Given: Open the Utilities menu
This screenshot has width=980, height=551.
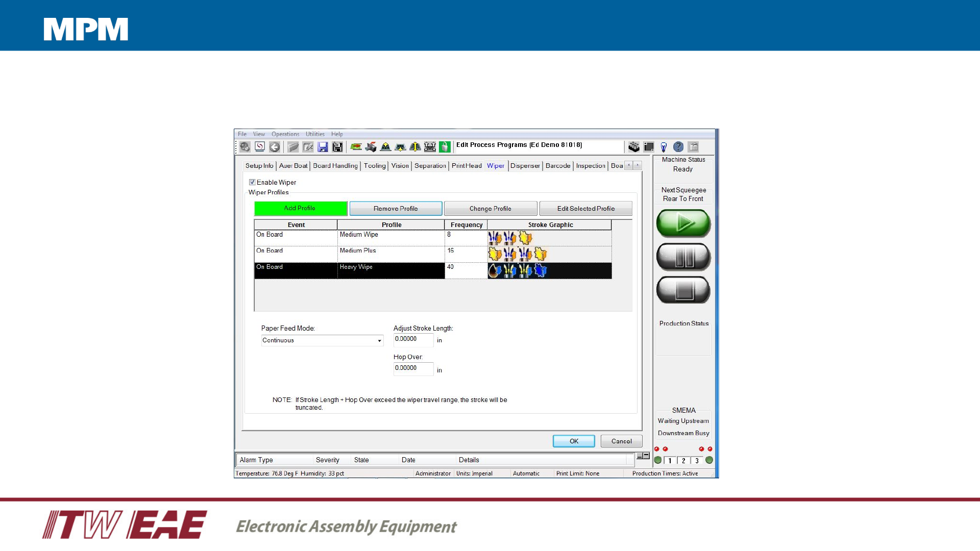Looking at the screenshot, I should coord(315,134).
